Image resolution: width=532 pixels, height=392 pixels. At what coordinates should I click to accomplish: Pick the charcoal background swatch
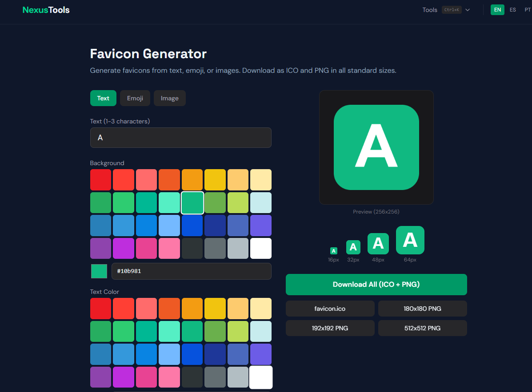tap(192, 248)
